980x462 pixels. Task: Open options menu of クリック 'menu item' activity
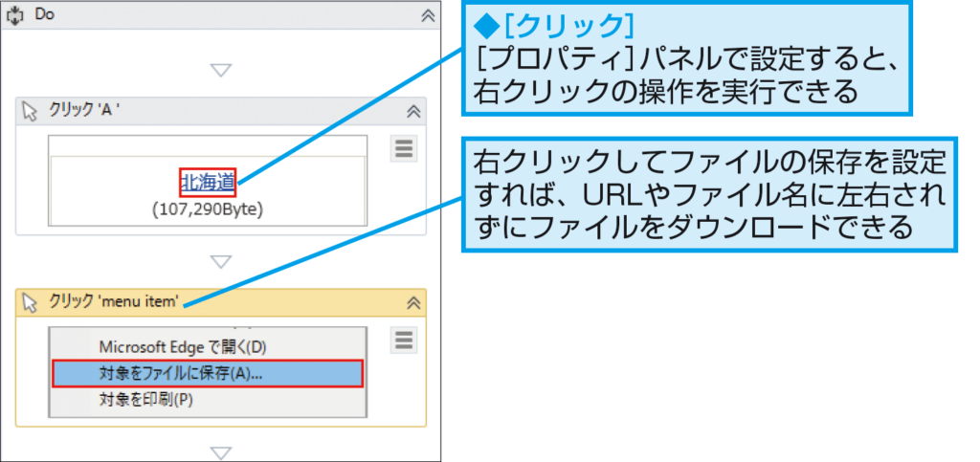coord(404,341)
